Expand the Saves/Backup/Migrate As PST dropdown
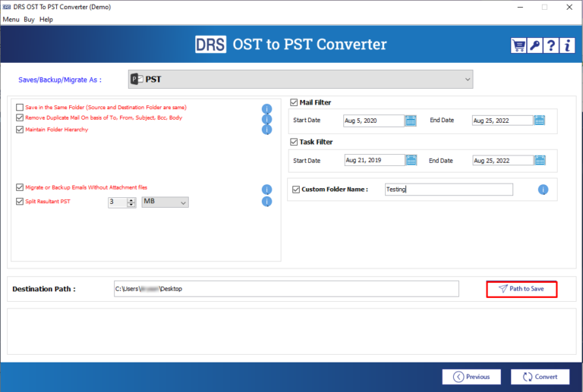This screenshot has width=583, height=392. tap(467, 79)
